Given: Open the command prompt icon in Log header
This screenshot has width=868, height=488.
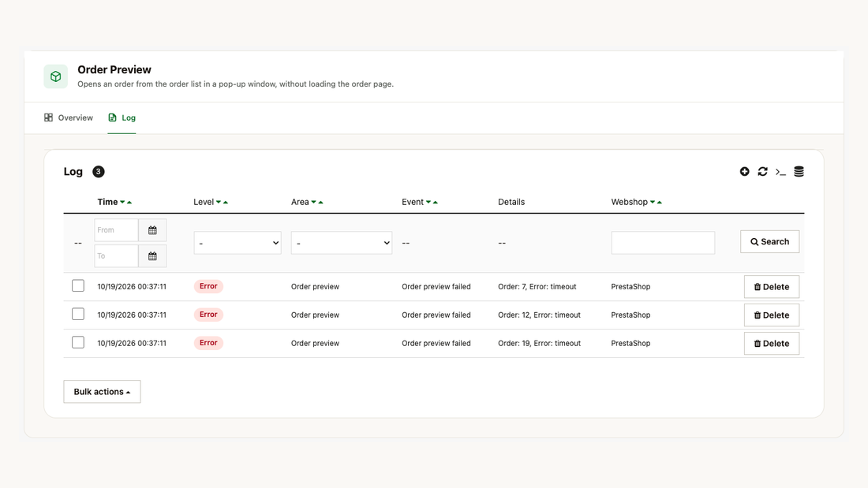Looking at the screenshot, I should pos(780,172).
